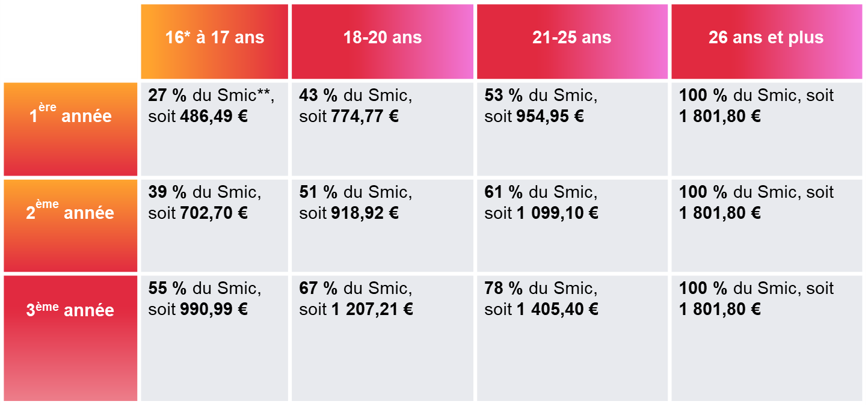
Task: Select first-year 100 % du Smic cell
Action: click(766, 129)
